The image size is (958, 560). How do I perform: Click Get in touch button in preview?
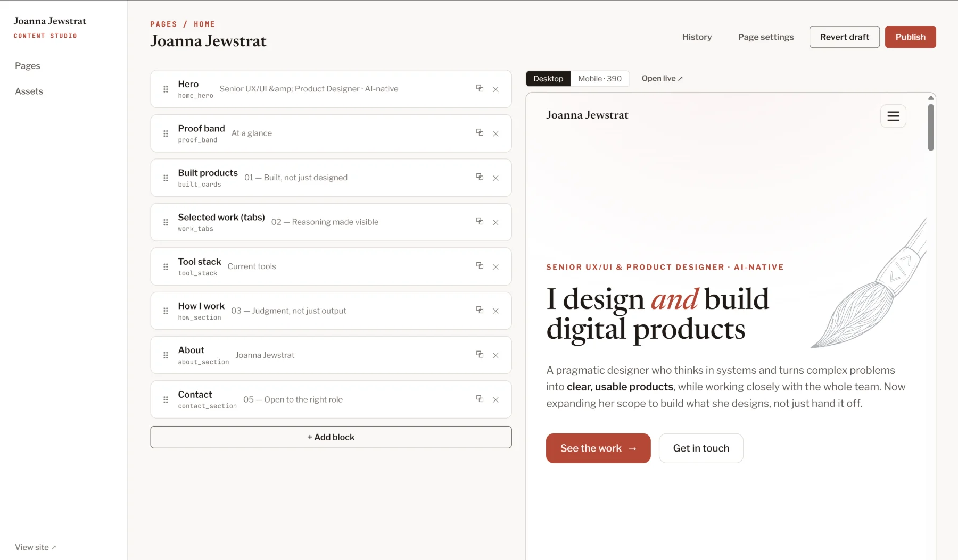(x=701, y=448)
